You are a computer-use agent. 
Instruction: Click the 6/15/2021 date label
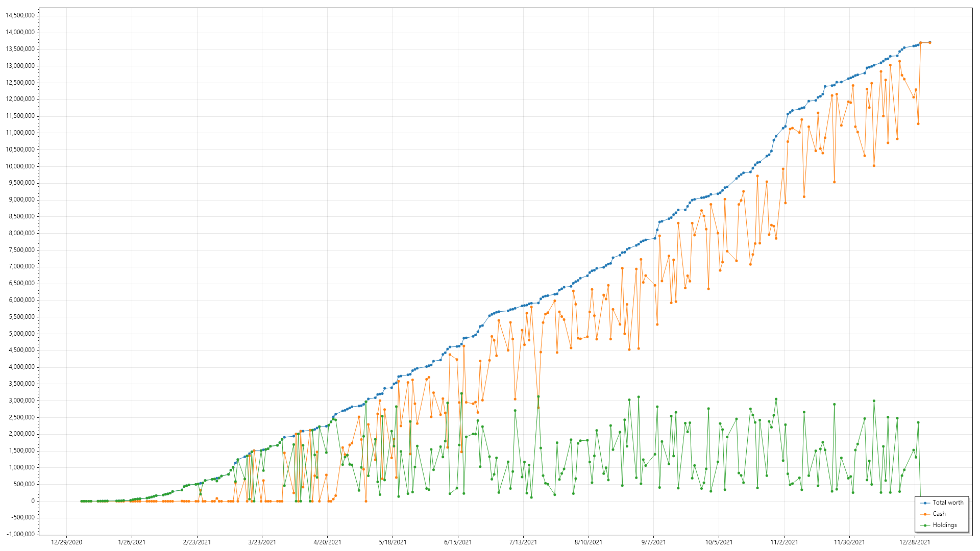coord(458,542)
